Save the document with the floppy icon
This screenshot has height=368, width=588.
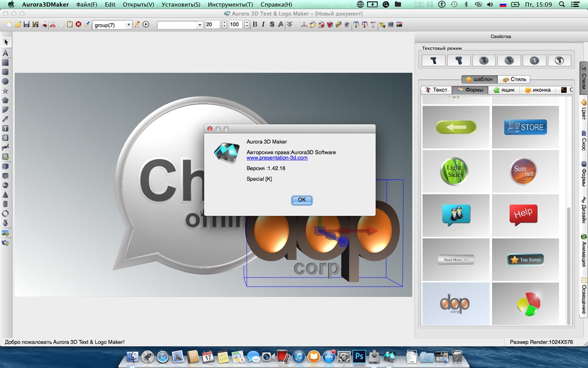point(26,24)
